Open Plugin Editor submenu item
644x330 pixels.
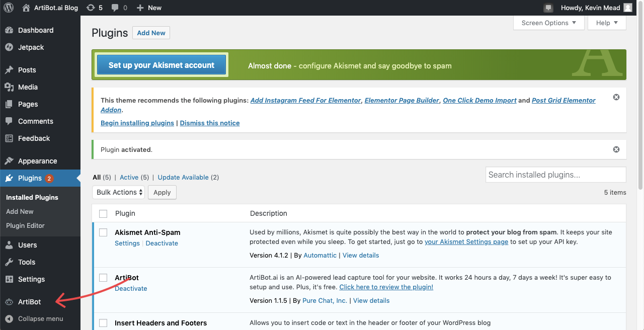[25, 225]
